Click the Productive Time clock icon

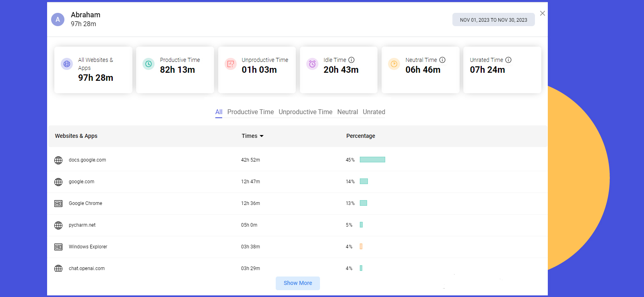coord(149,64)
